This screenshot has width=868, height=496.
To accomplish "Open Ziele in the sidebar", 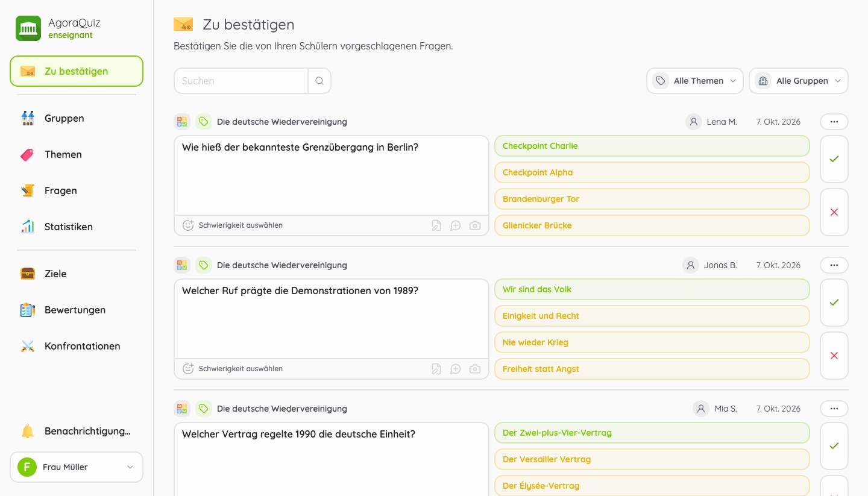I will tap(77, 274).
